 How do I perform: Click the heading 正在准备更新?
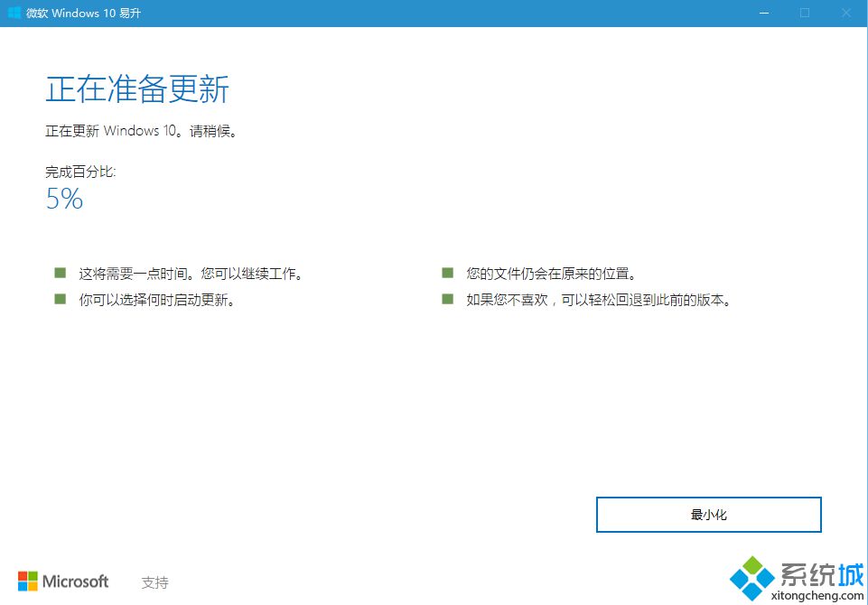click(137, 89)
